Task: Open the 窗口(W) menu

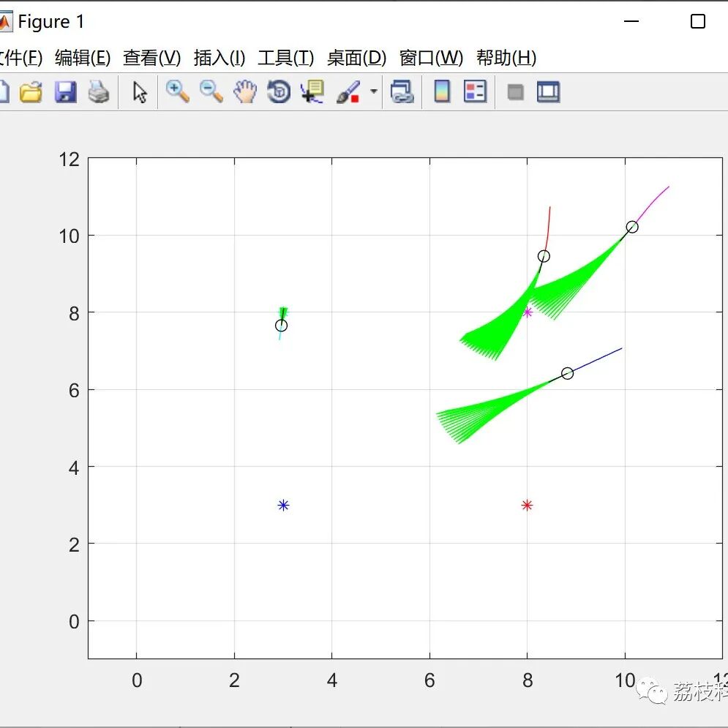Action: pyautogui.click(x=432, y=58)
